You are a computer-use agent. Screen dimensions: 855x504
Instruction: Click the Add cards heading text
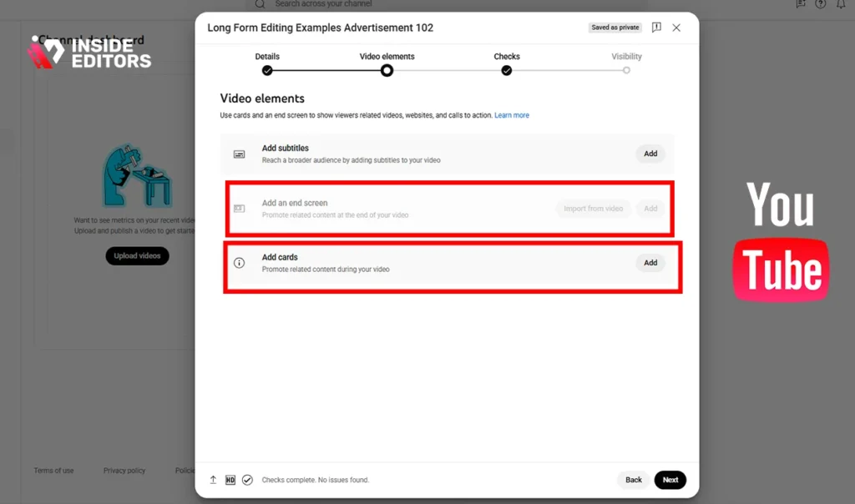(280, 257)
